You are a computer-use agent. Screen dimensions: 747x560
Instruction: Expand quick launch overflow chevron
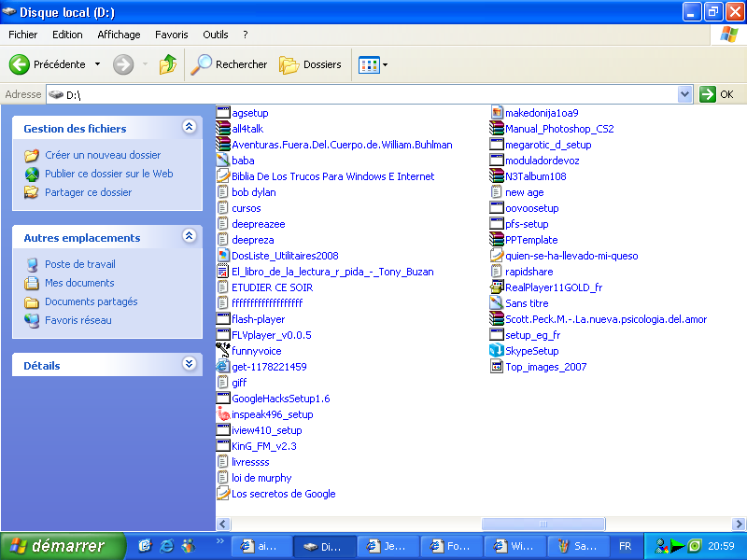coord(219,540)
